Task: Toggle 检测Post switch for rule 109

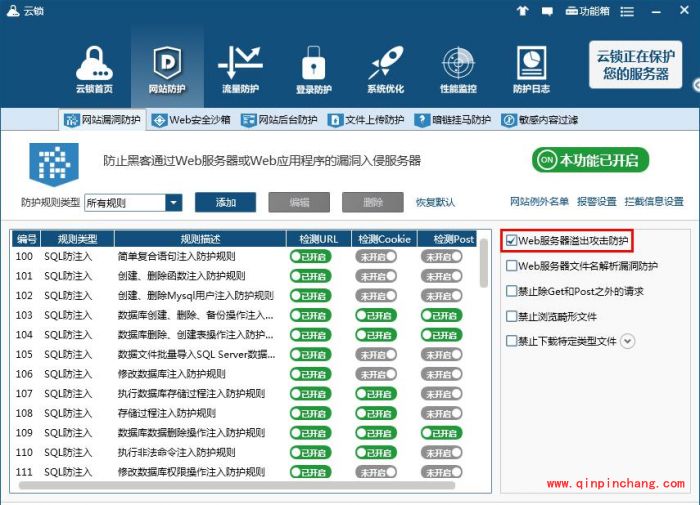Action: 442,433
